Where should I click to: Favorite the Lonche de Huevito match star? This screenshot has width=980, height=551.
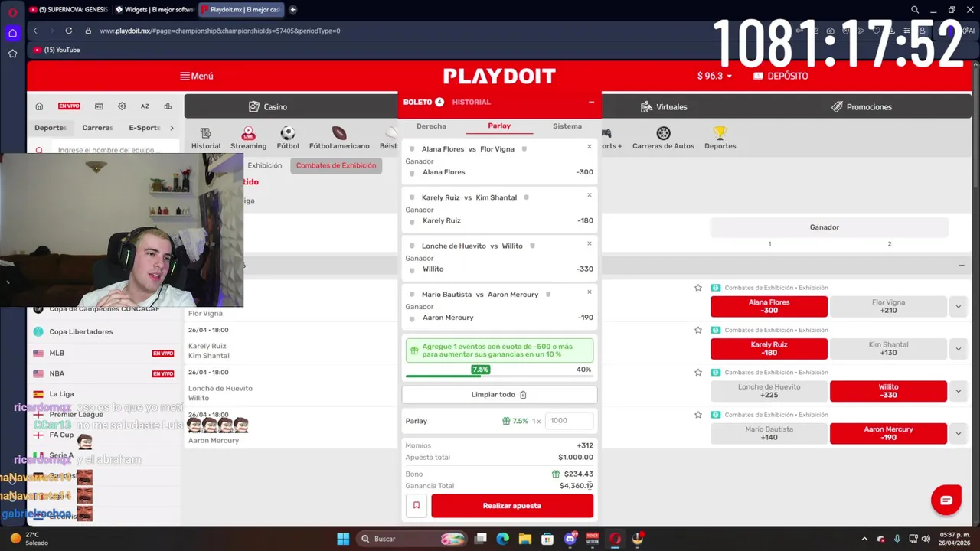click(x=698, y=372)
